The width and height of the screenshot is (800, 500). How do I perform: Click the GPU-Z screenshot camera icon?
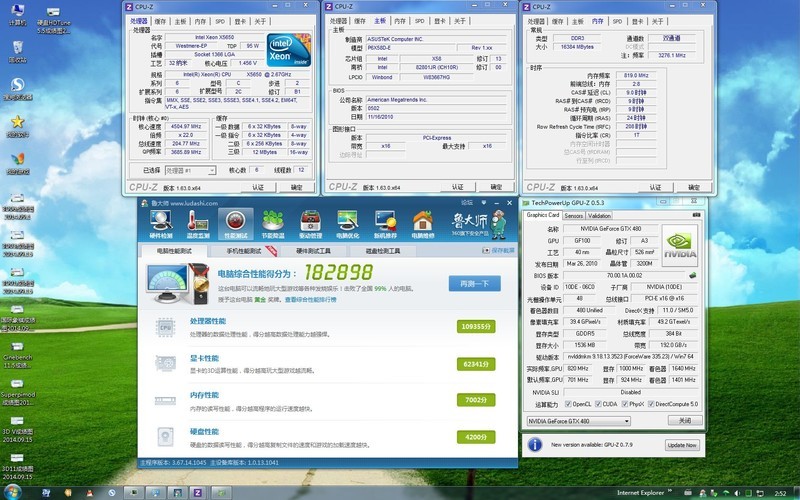click(x=696, y=215)
